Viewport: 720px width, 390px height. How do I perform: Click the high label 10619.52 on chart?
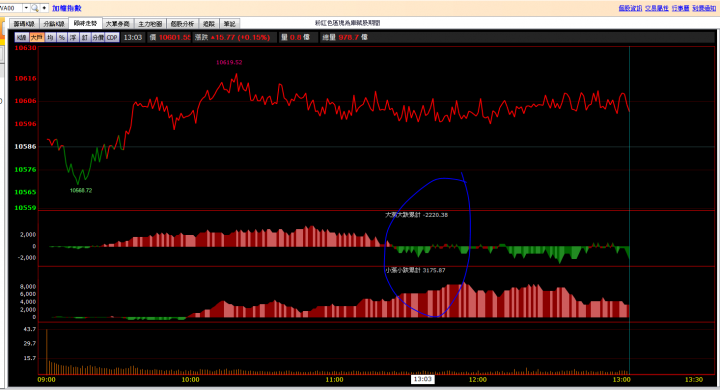[x=229, y=62]
